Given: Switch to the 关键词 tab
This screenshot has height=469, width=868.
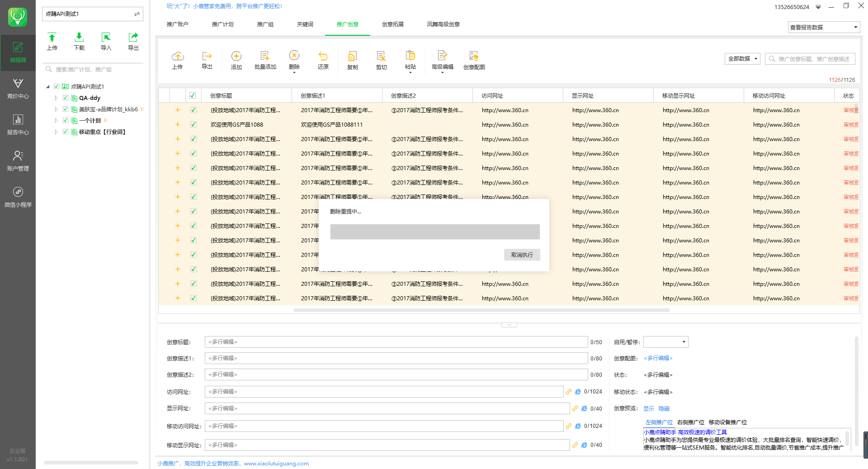Looking at the screenshot, I should (305, 24).
